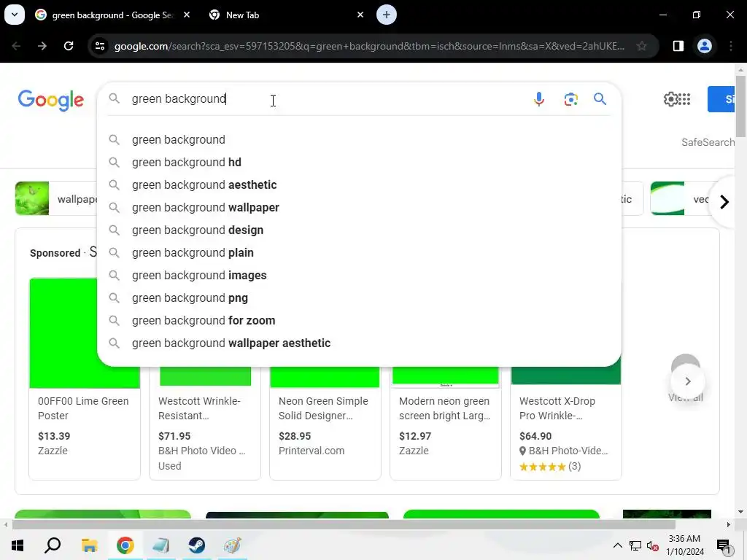The width and height of the screenshot is (747, 560).
Task: Select suggestion 'green background plain'
Action: pos(359,253)
